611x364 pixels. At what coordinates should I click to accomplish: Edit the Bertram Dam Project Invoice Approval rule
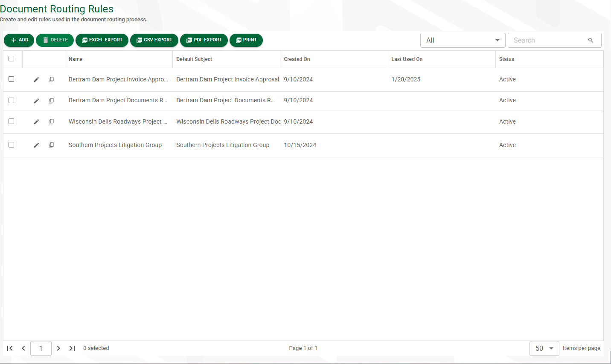37,80
